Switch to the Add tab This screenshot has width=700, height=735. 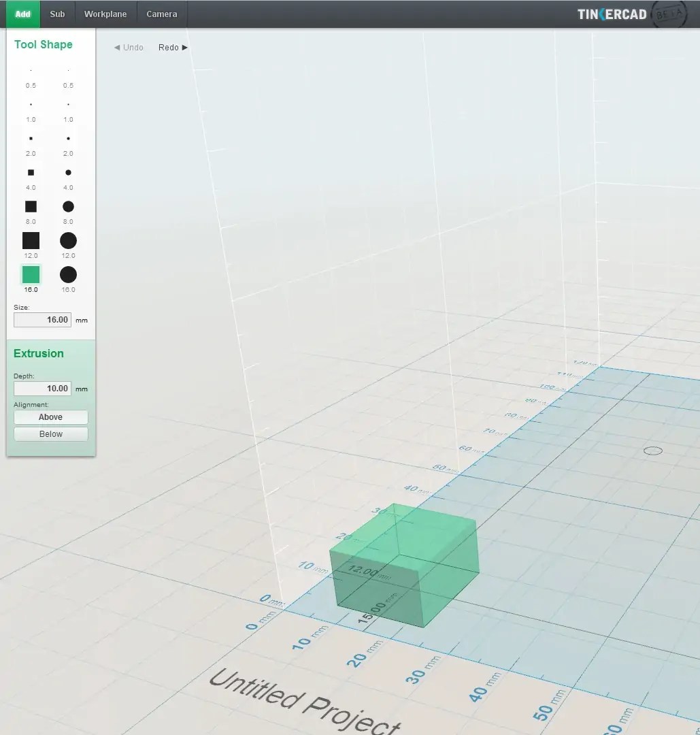point(22,14)
